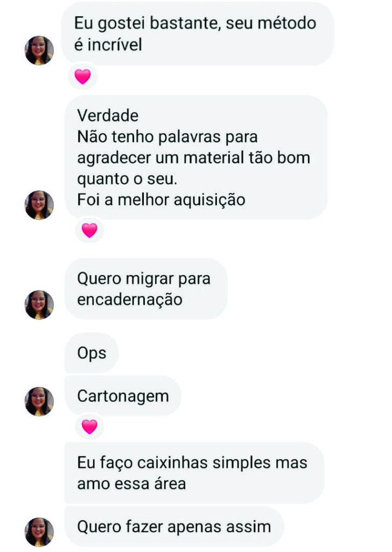Tap heart reaction under 'método é incrível' message
This screenshot has width=392, height=552.
(82, 77)
